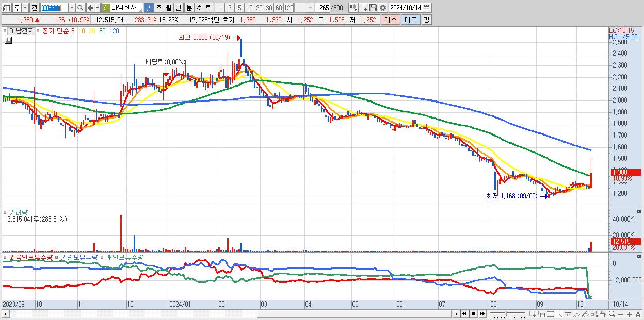Click the overlapping windows icon
Image resolution: width=644 pixels, height=320 pixels.
(542, 314)
